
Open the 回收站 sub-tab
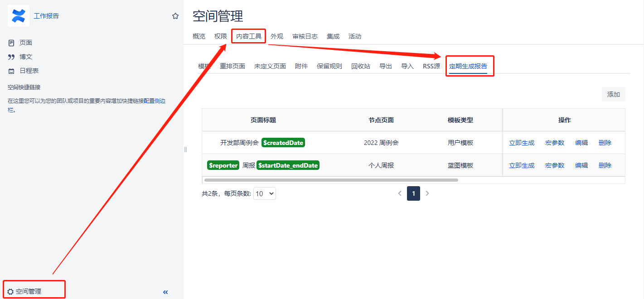[361, 66]
